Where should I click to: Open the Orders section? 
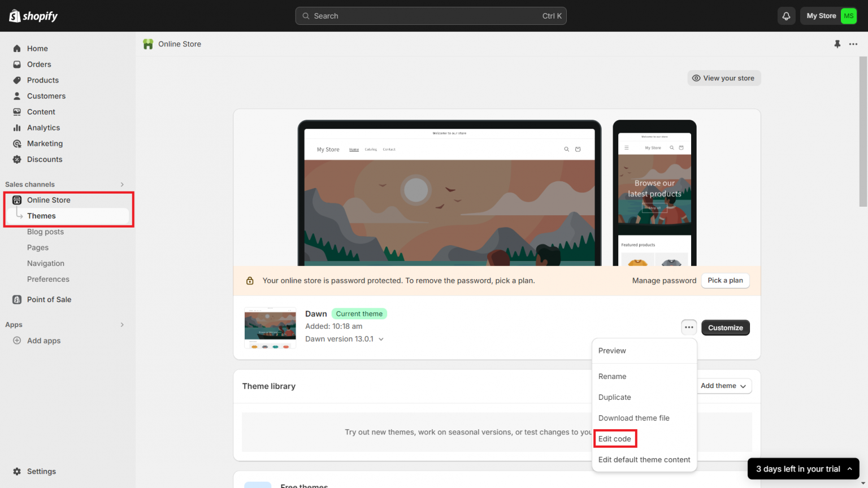click(x=39, y=64)
